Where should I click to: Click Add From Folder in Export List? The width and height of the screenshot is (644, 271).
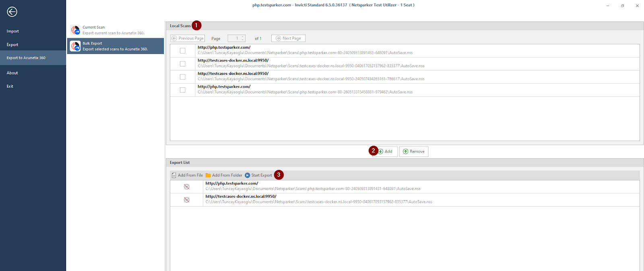(x=224, y=175)
